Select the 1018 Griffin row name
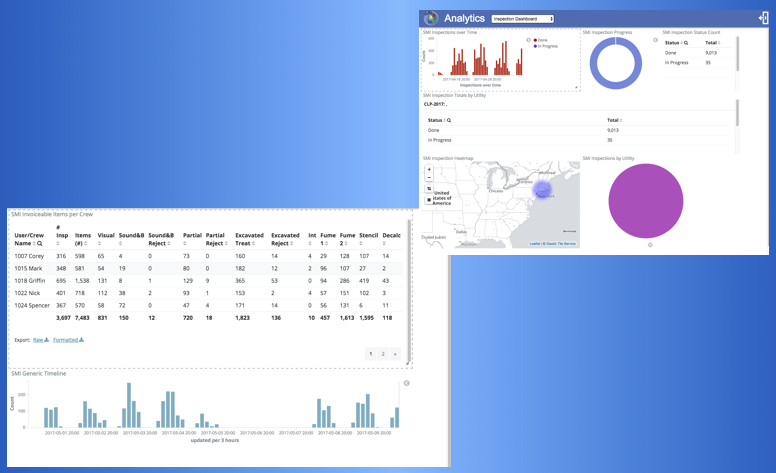Image resolution: width=776 pixels, height=473 pixels. pos(30,281)
